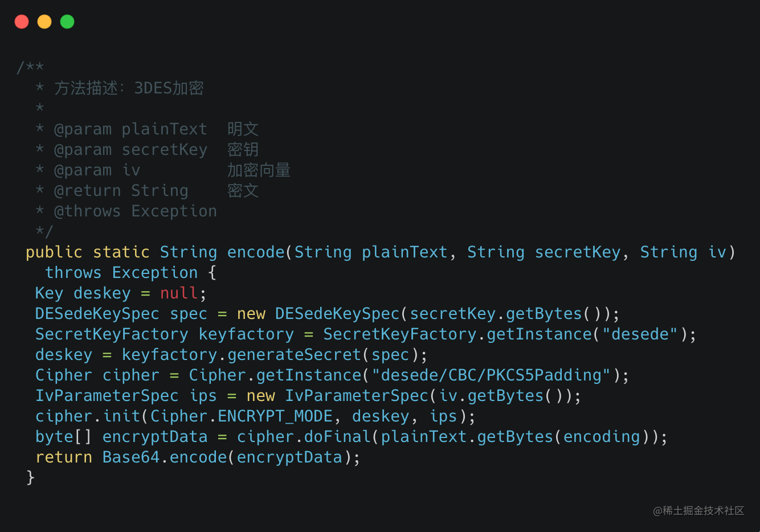Click the '@param plainText' comment tag

(x=130, y=129)
